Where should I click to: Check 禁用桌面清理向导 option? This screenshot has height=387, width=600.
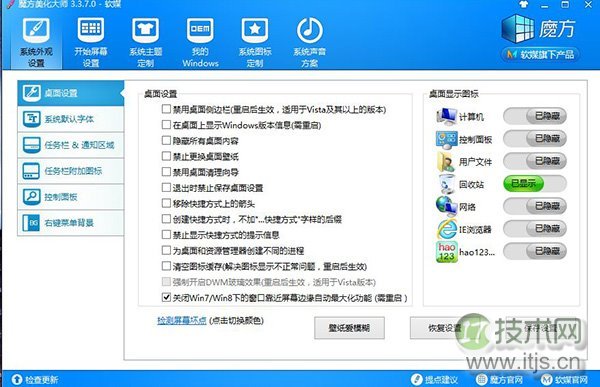pos(166,172)
